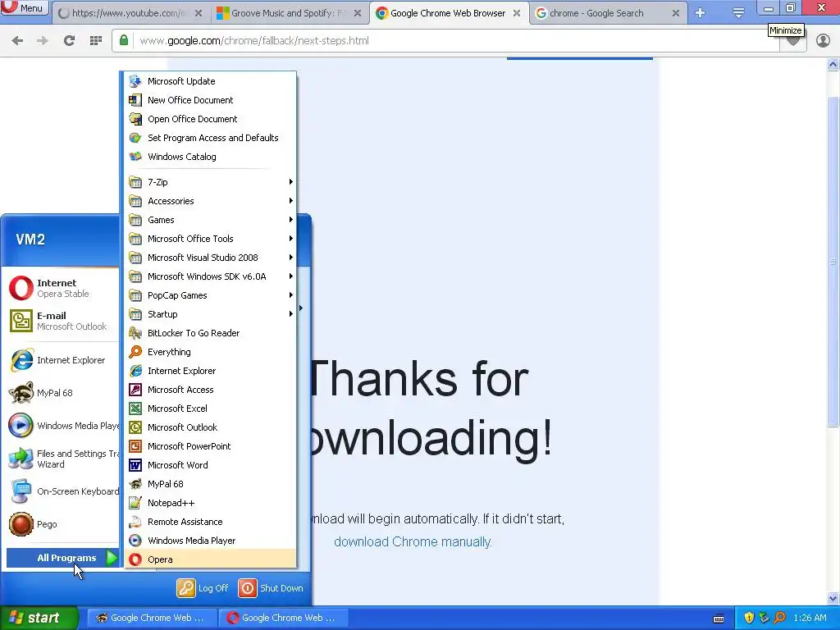Open Remote Assistance
Screen dimensions: 840x630
click(210, 521)
